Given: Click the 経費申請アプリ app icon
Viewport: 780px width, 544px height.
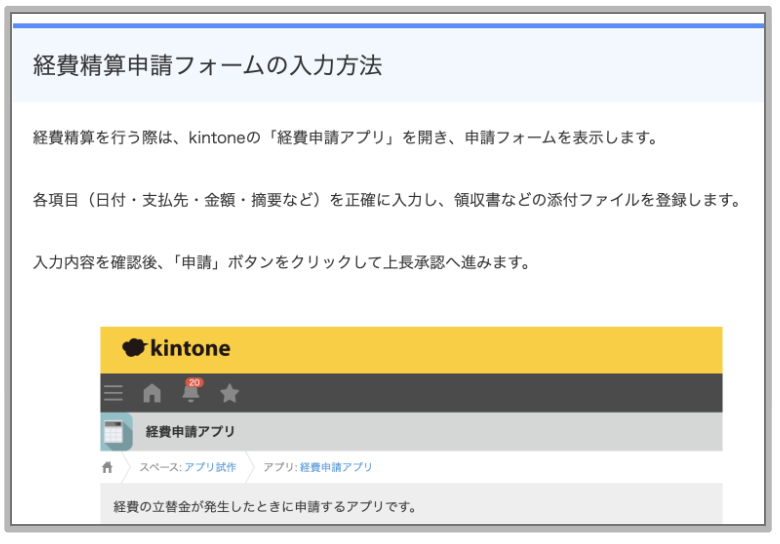Looking at the screenshot, I should click(116, 432).
